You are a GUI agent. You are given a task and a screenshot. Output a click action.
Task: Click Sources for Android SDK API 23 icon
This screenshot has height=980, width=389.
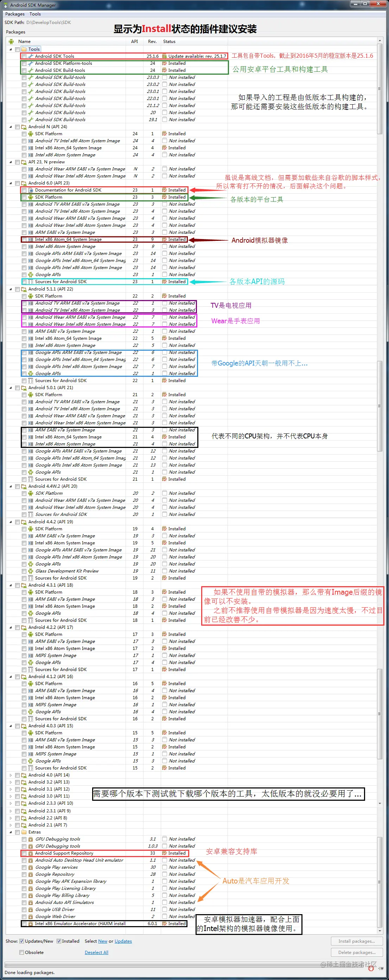coord(31,282)
